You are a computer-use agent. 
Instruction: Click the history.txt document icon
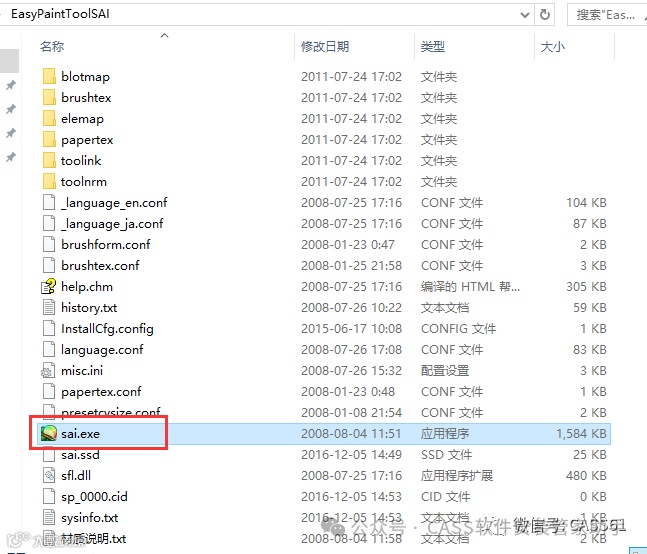[49, 307]
